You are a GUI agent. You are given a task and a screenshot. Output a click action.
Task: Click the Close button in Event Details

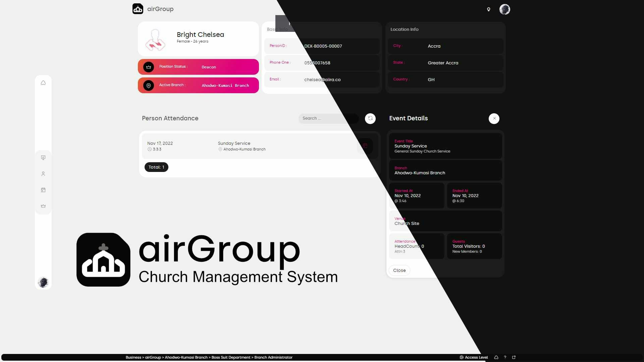(399, 270)
